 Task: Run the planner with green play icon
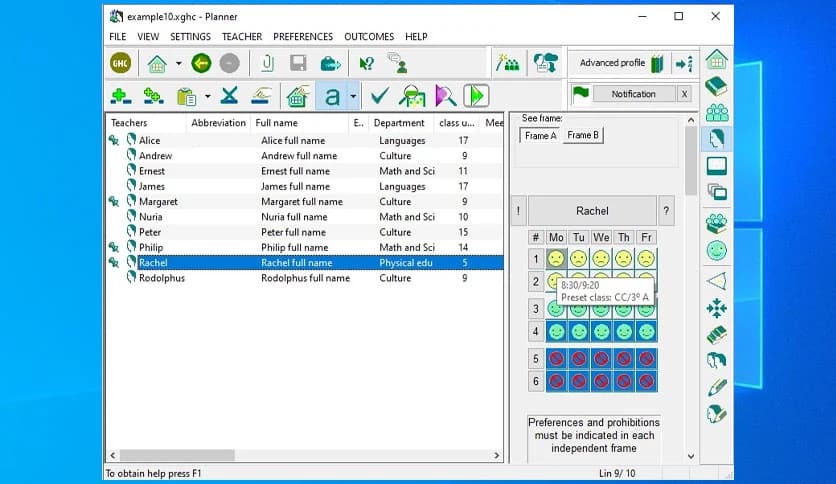(x=476, y=96)
